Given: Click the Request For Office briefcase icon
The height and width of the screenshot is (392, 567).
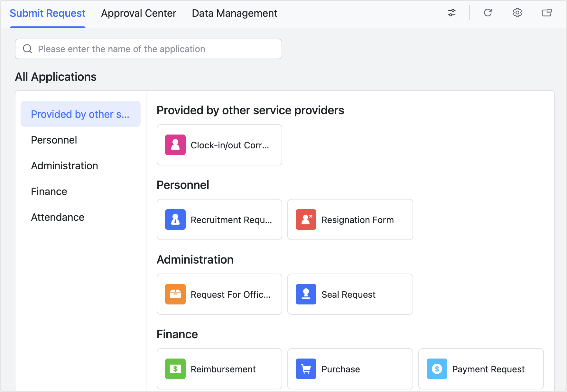Looking at the screenshot, I should (x=175, y=294).
